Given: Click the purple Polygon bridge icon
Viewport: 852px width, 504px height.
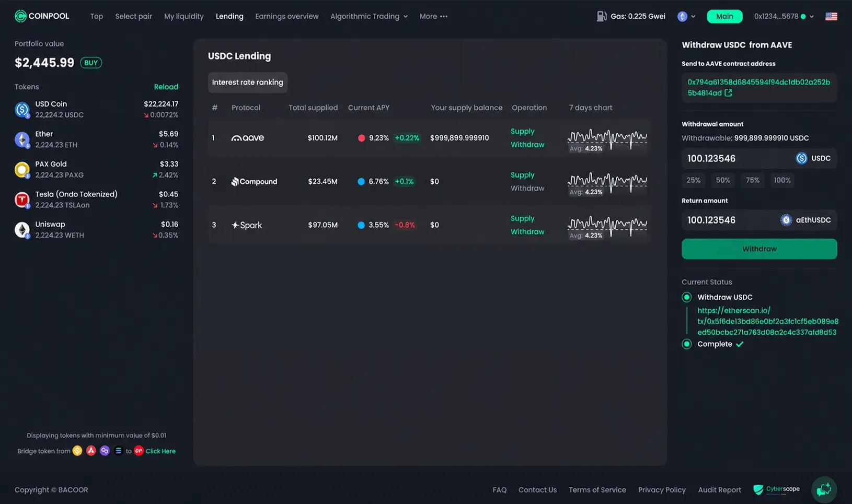Looking at the screenshot, I should point(105,451).
